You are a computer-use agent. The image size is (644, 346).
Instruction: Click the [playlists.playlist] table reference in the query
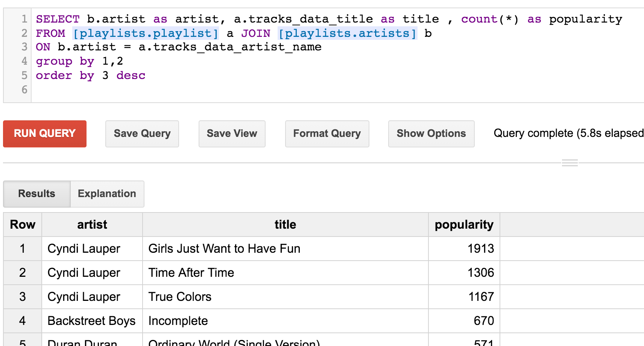tap(145, 33)
